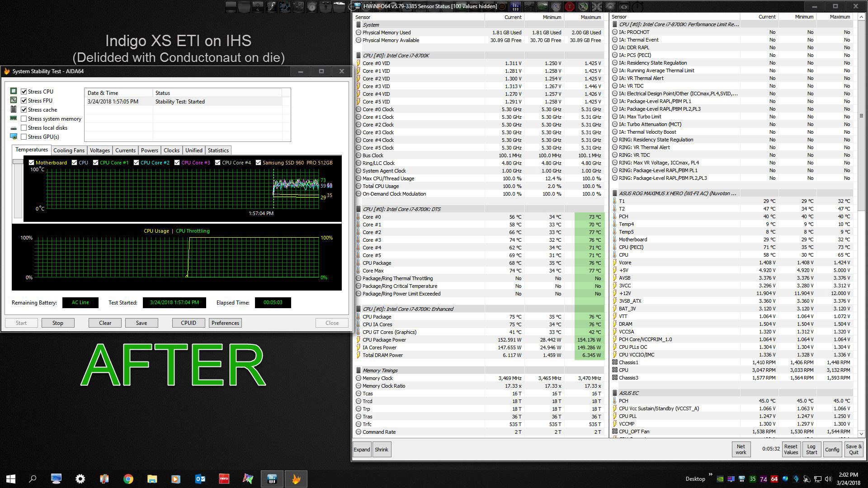Screen dimensions: 868x488
Task: Click the Clear button in AIDA64
Action: [x=105, y=323]
